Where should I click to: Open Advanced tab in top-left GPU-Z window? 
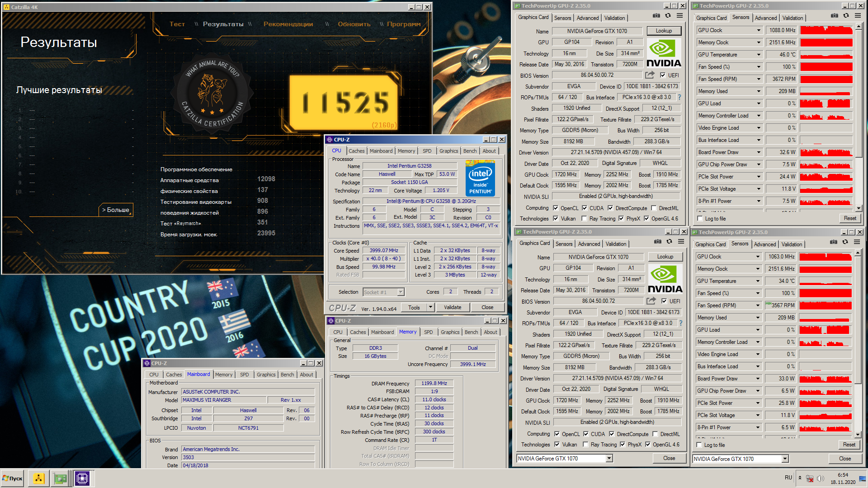point(588,18)
